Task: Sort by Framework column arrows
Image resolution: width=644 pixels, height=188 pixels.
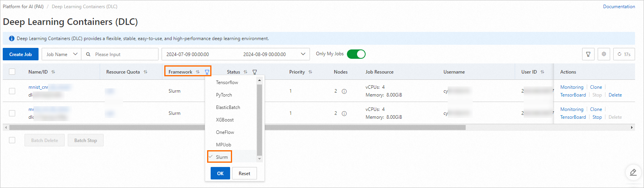Action: click(x=198, y=72)
